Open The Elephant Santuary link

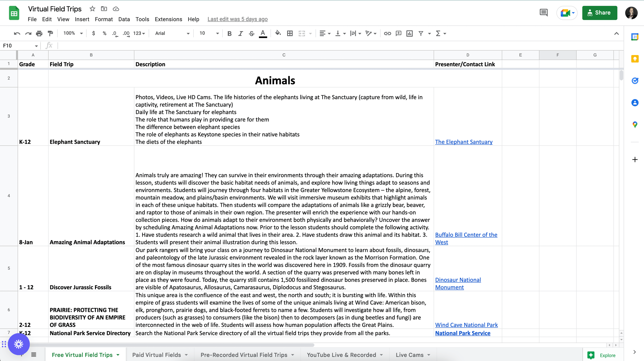[464, 142]
